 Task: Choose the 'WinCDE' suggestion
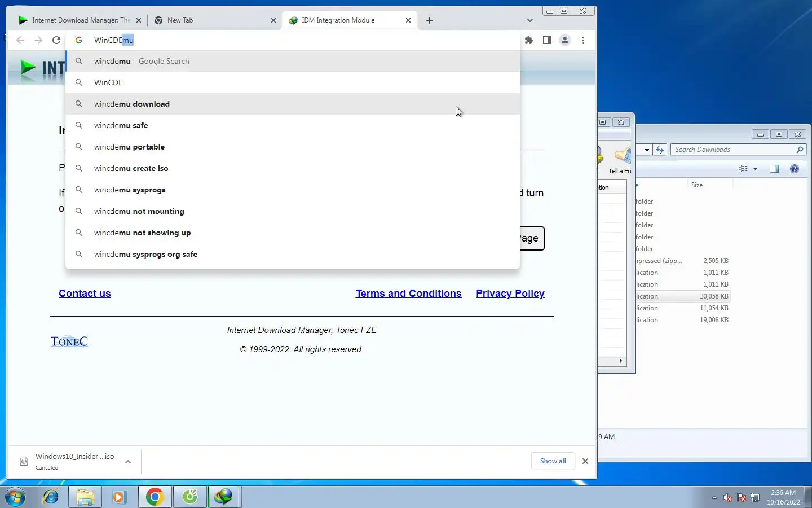click(293, 82)
